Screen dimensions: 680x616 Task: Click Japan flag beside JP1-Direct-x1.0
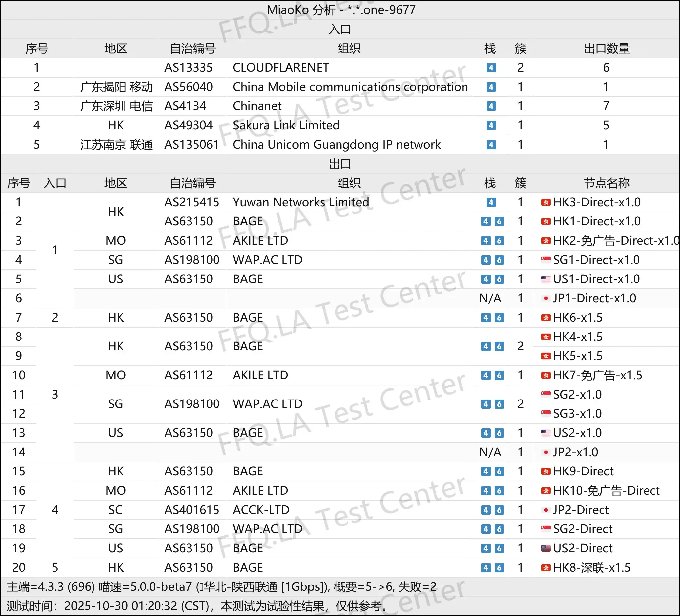click(546, 298)
